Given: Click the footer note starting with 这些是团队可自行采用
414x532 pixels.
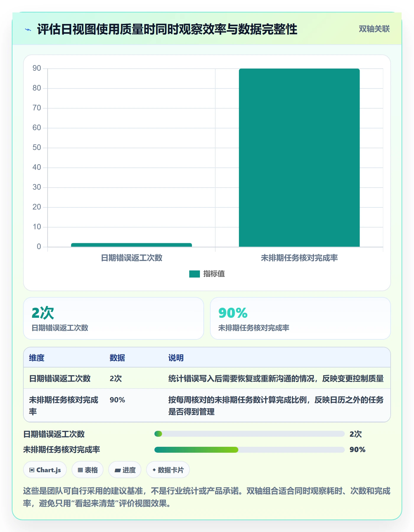Looking at the screenshot, I should point(207,497).
